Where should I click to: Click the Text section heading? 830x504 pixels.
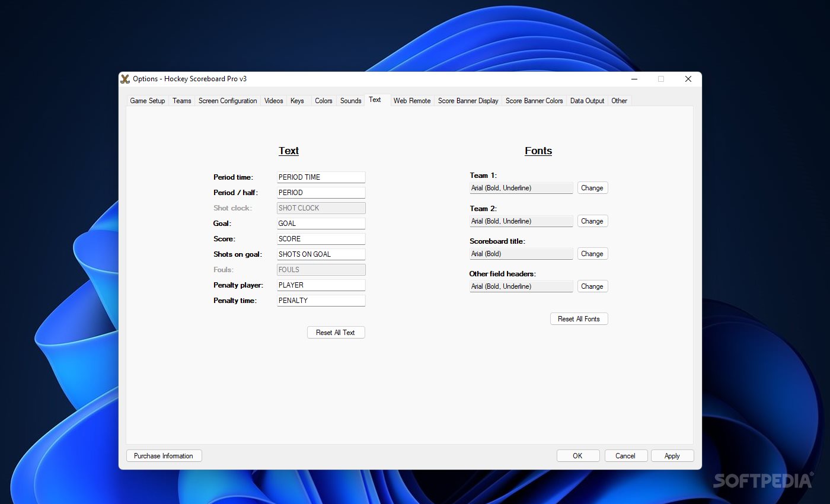pyautogui.click(x=289, y=151)
